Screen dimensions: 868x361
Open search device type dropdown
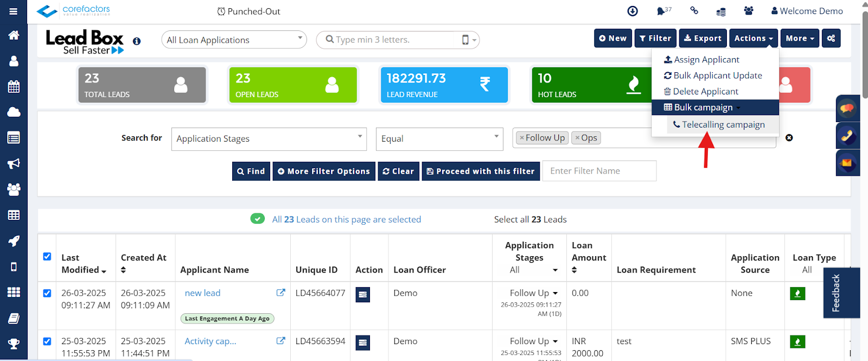[469, 40]
